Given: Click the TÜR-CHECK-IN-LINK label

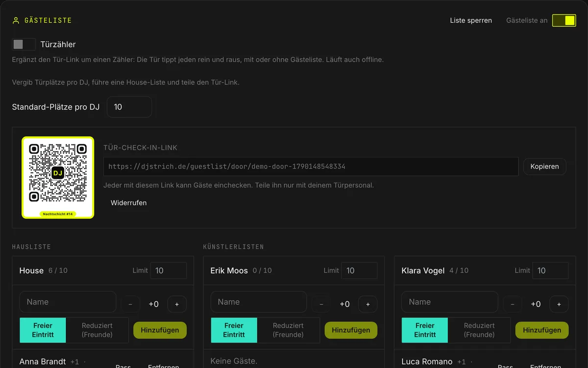Looking at the screenshot, I should tap(141, 148).
